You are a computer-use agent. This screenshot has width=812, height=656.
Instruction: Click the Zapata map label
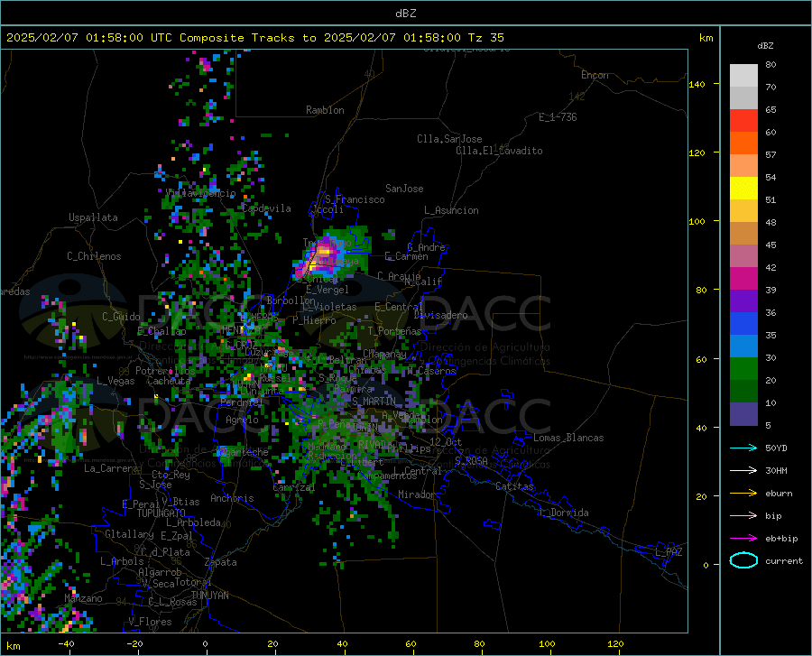click(x=221, y=562)
